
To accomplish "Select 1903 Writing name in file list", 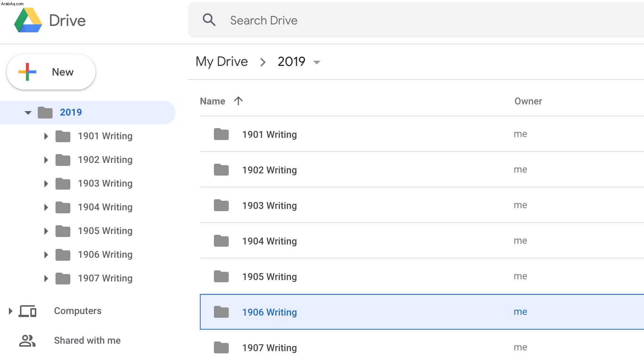I will pyautogui.click(x=269, y=206).
